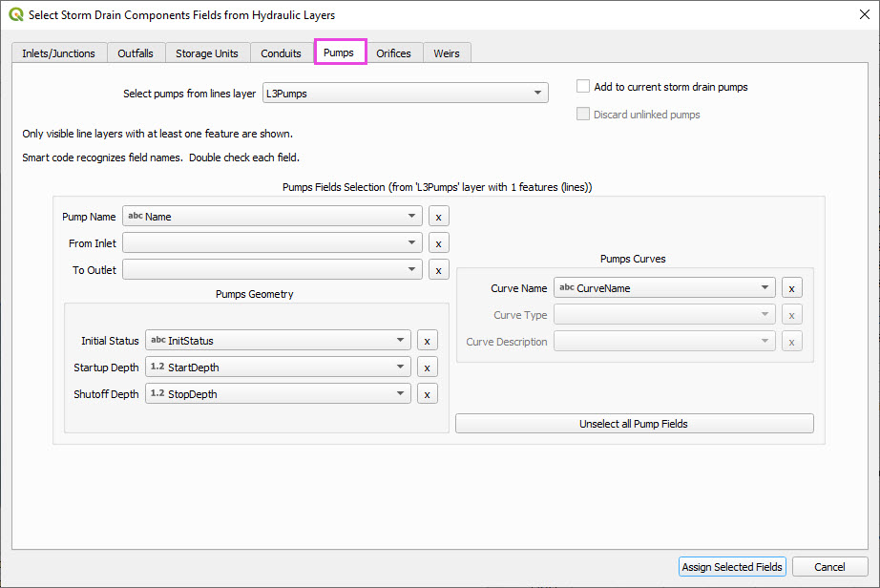Clear the Pump Name field with x

438,217
